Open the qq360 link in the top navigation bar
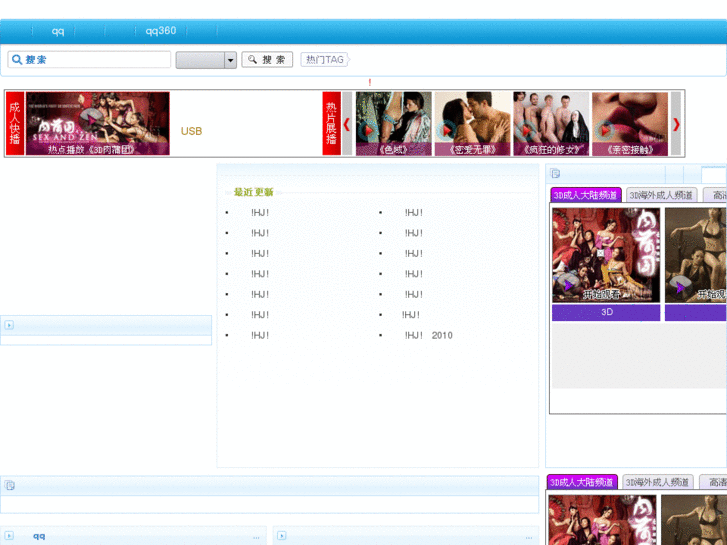The image size is (727, 545). pyautogui.click(x=161, y=31)
